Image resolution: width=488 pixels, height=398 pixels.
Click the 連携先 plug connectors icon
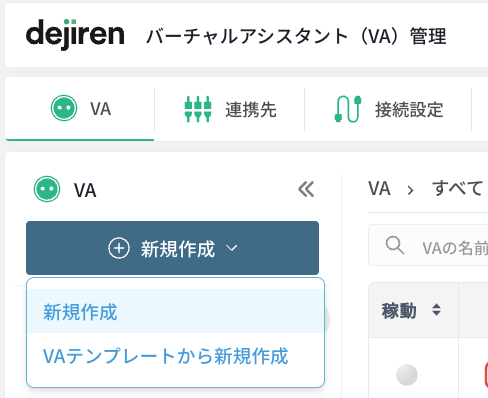198,109
